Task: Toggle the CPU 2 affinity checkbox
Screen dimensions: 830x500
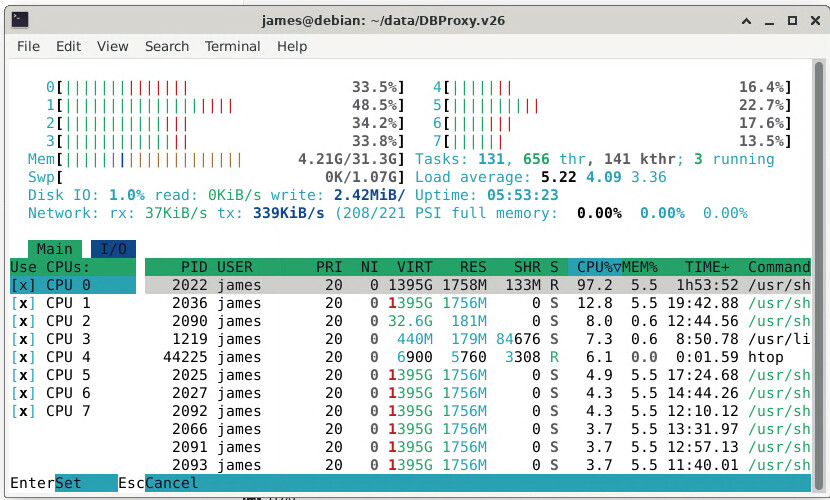Action: pos(23,321)
